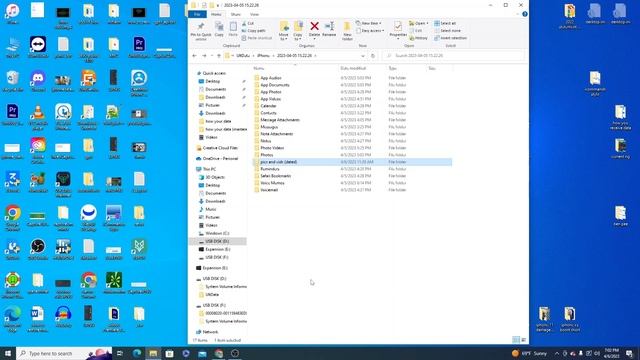Image resolution: width=640 pixels, height=360 pixels.
Task: Open Microsoft Edge from the taskbar
Action: click(x=137, y=353)
